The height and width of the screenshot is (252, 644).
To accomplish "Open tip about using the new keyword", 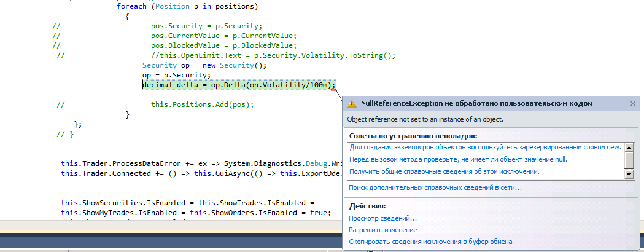I will pyautogui.click(x=485, y=148).
